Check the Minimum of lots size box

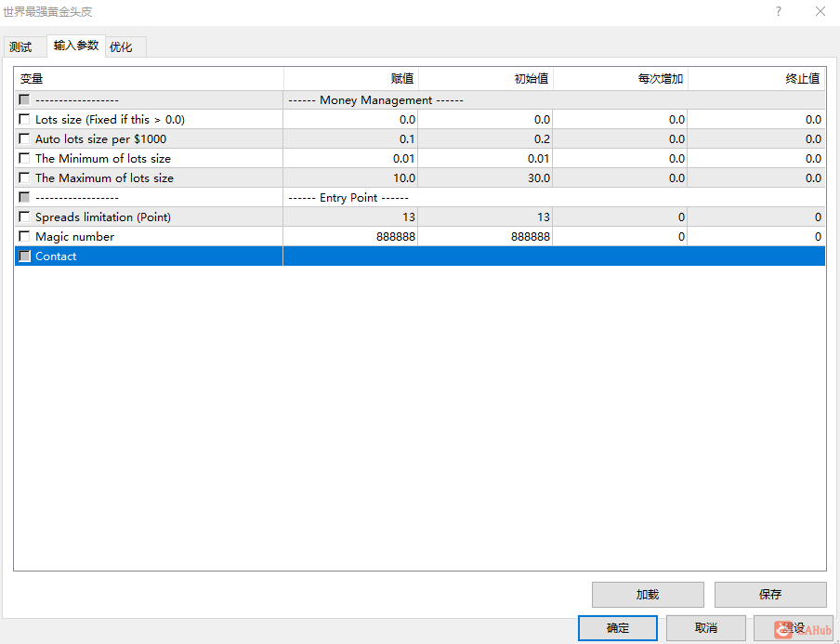pos(24,158)
